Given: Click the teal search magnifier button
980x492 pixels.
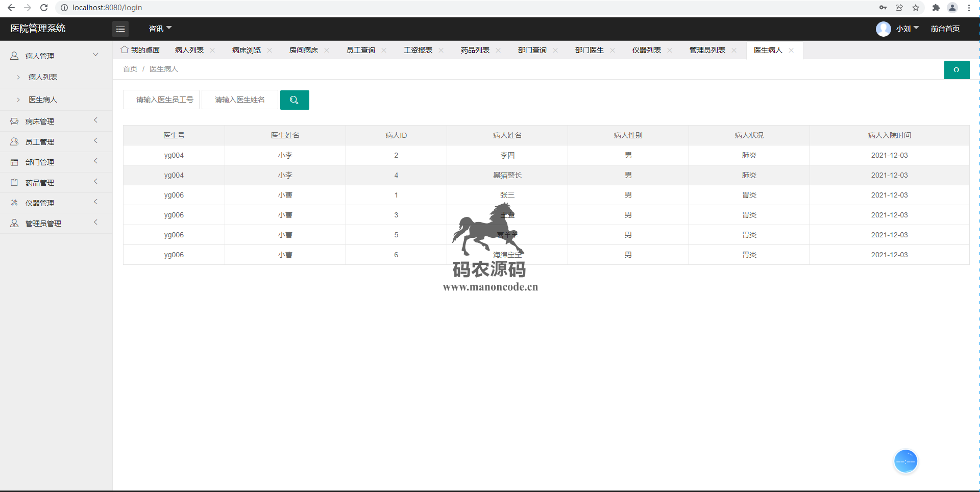Looking at the screenshot, I should click(x=295, y=100).
